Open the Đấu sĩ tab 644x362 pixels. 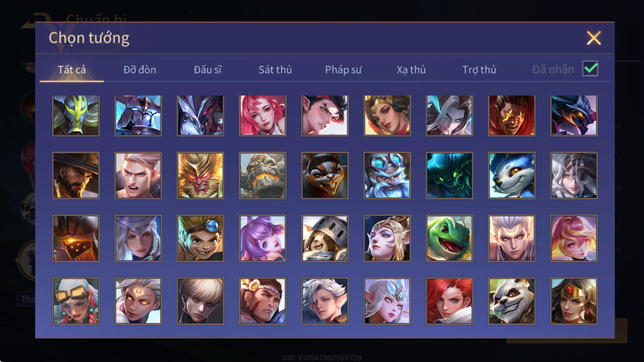208,70
